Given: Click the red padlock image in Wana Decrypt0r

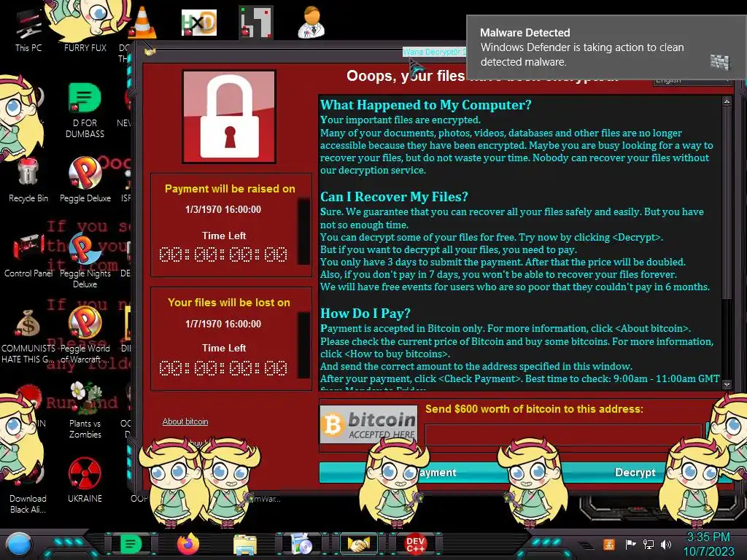Looking at the screenshot, I should [229, 117].
